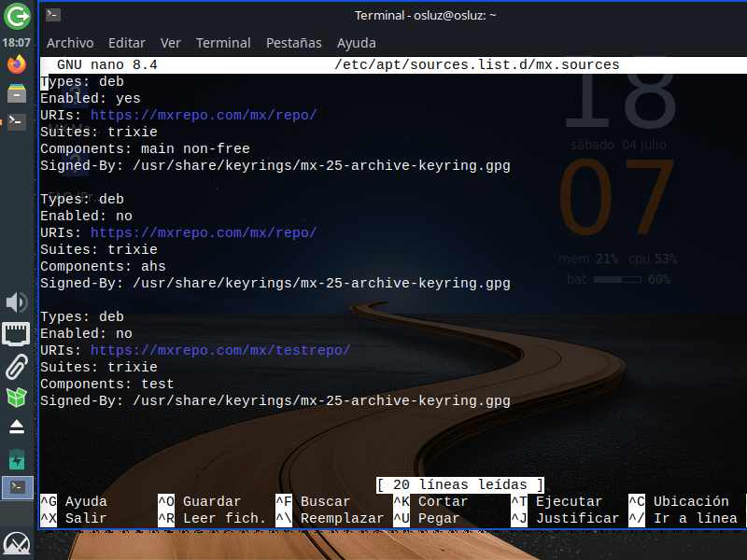Click the ^C Ubicación shortcut
Viewport: 747px width, 560px height.
pos(679,501)
